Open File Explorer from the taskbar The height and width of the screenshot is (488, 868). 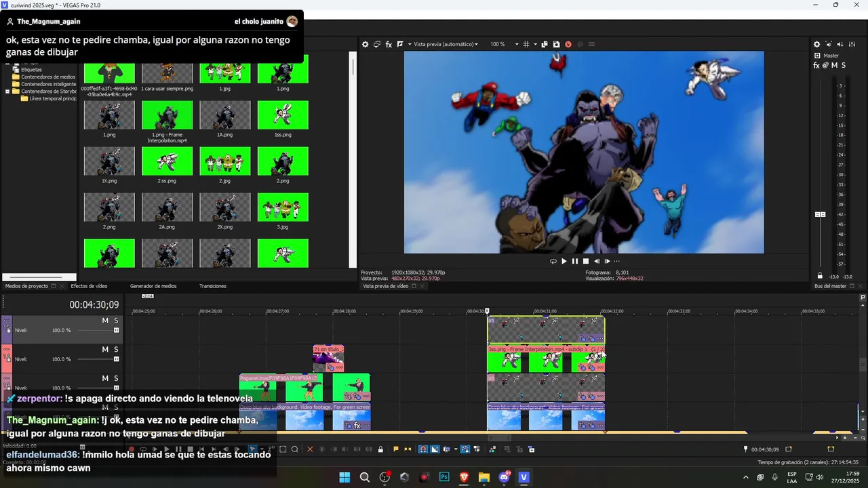[x=484, y=477]
